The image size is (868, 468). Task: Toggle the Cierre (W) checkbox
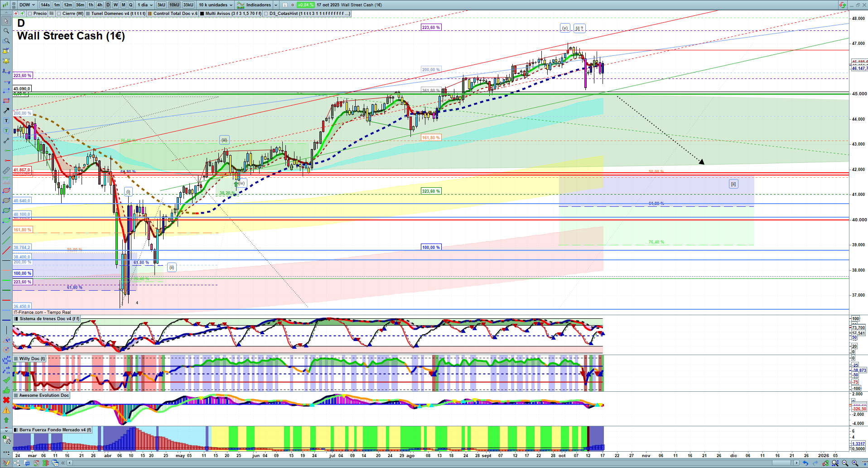point(59,14)
